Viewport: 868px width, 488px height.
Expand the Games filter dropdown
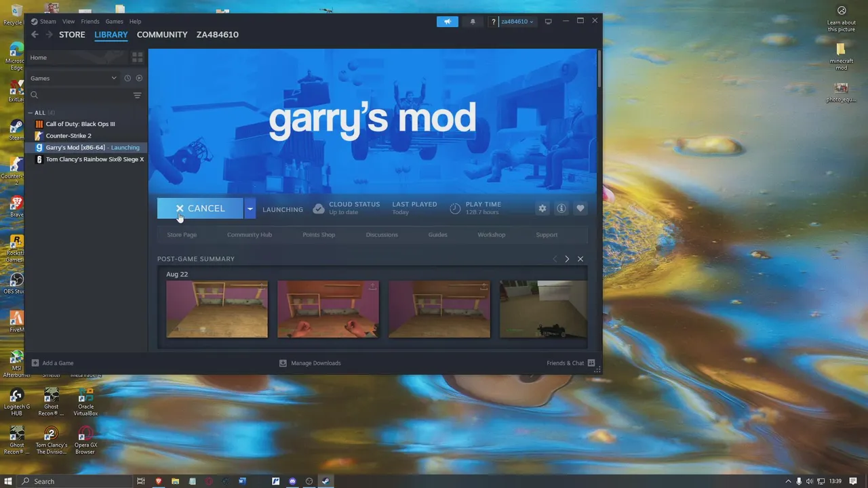pyautogui.click(x=73, y=78)
